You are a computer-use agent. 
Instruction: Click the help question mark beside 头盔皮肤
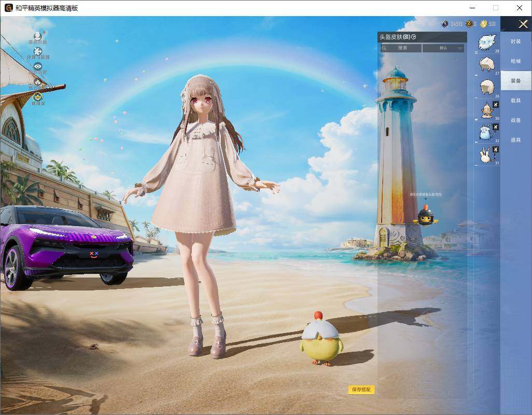414,37
